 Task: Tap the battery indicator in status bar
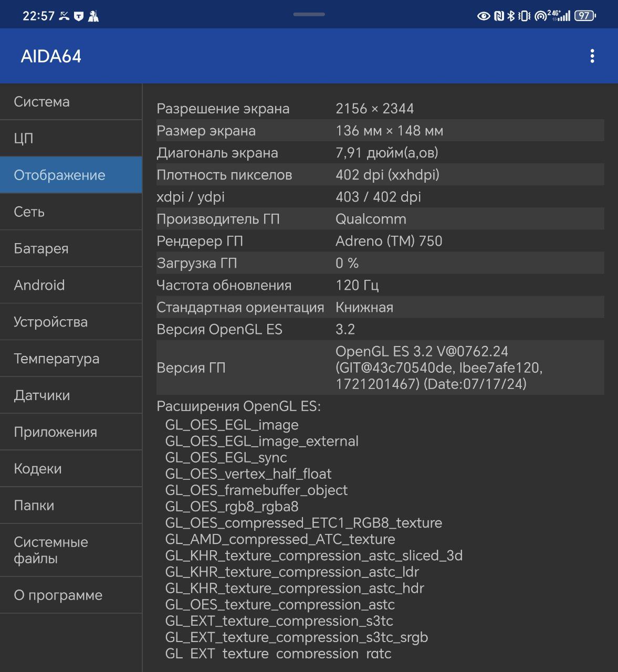pyautogui.click(x=585, y=16)
